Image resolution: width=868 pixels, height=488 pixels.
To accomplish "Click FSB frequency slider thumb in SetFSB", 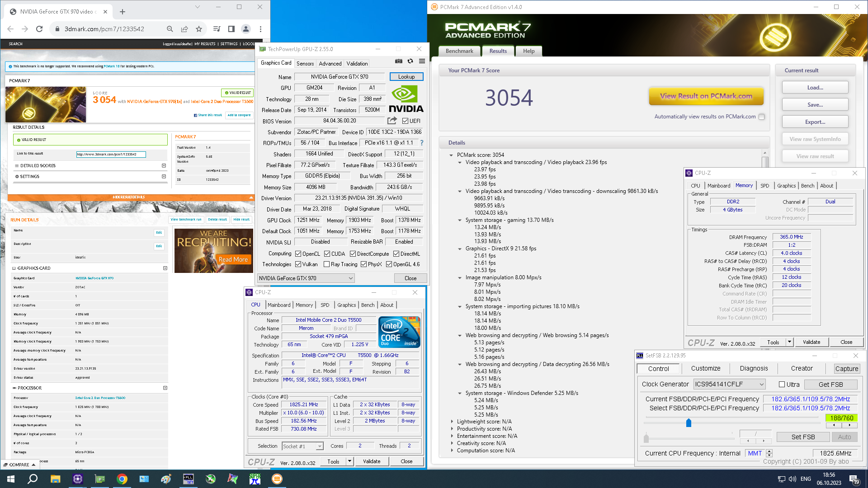I will coord(689,423).
